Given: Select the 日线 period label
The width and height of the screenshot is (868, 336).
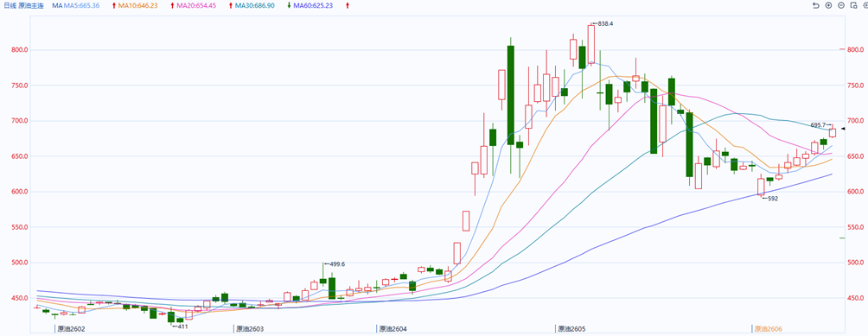Looking at the screenshot, I should click(x=10, y=5).
